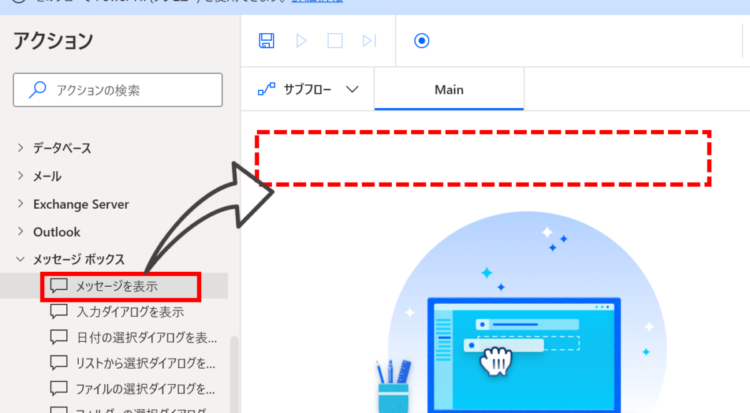Expand the メール group
Image resolution: width=750 pixels, height=413 pixels.
[x=20, y=176]
